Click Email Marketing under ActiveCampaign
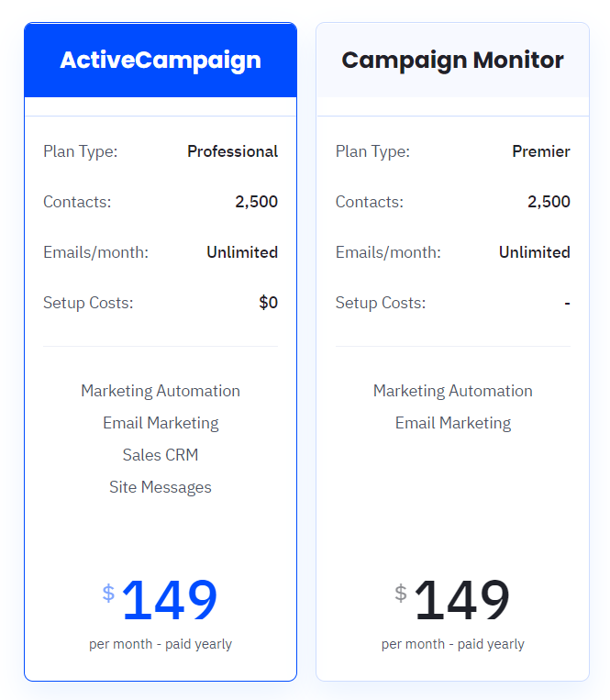 click(161, 423)
